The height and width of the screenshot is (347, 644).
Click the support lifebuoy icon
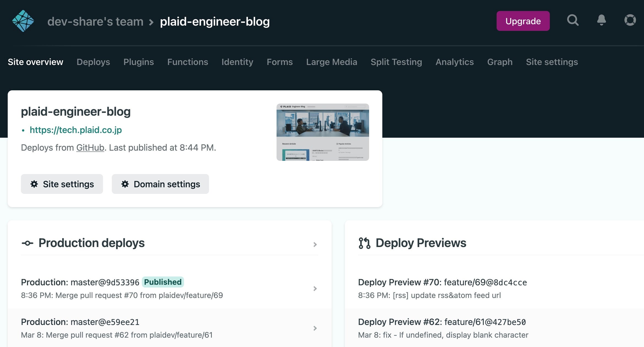point(630,20)
